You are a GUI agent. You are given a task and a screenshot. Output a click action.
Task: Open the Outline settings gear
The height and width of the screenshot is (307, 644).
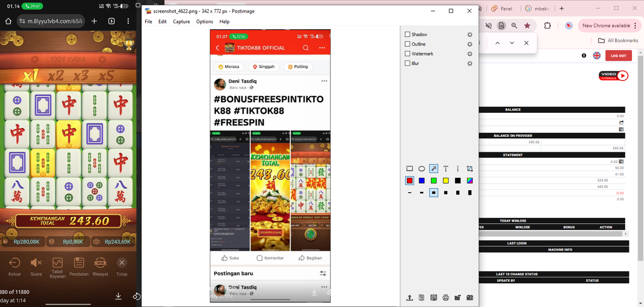click(469, 44)
